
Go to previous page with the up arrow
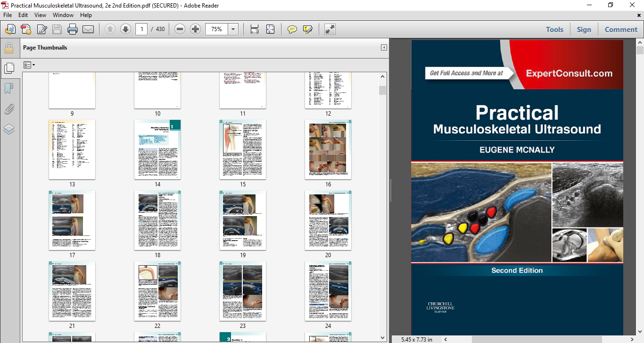[110, 29]
